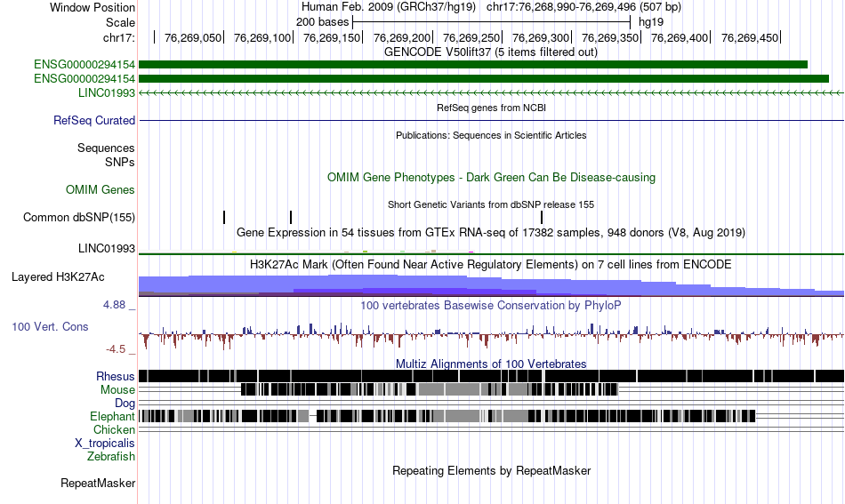Click the 4.88 upper scale value
845x504 pixels.
[x=114, y=305]
